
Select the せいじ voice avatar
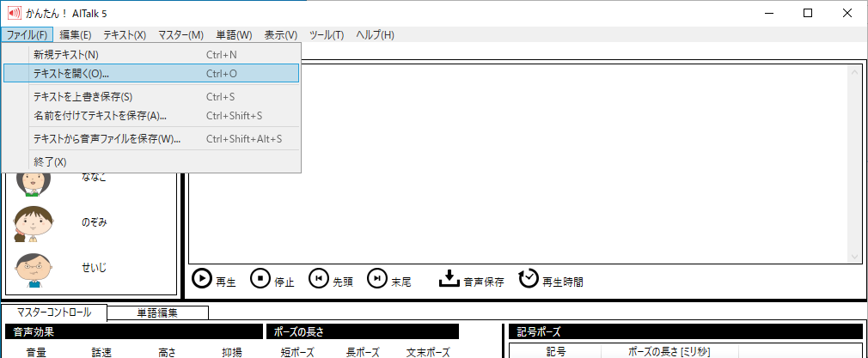coord(34,270)
